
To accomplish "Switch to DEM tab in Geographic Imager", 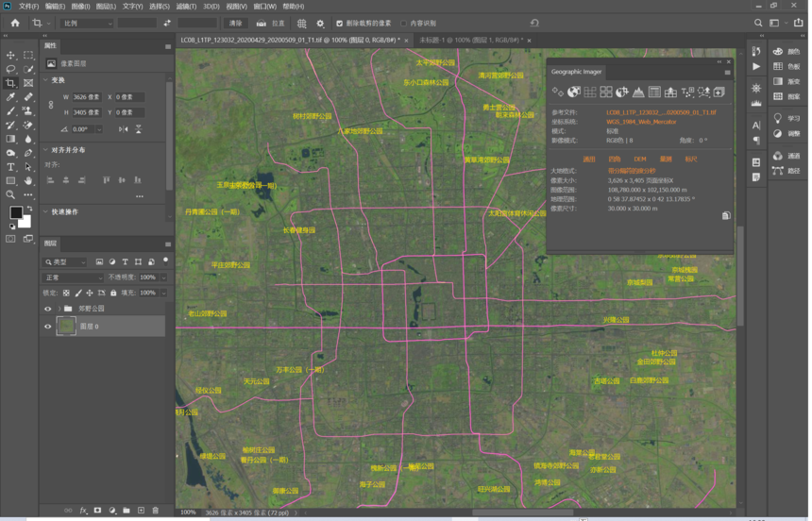I will (640, 159).
